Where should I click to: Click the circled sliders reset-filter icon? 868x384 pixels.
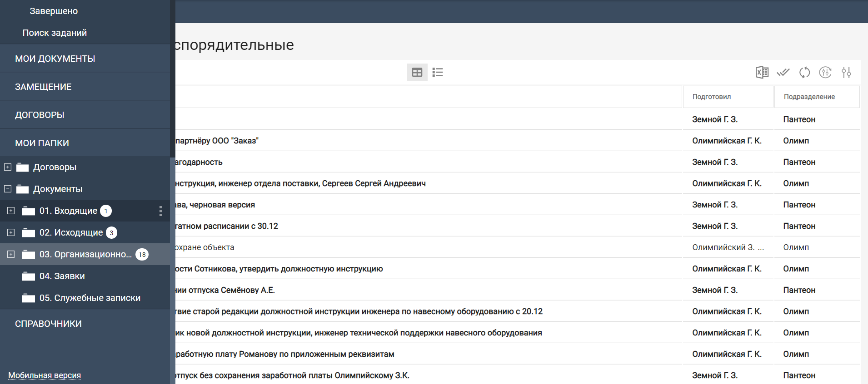[825, 72]
